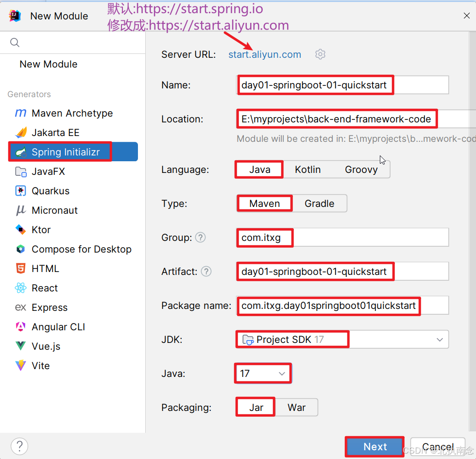This screenshot has height=459, width=476.
Task: Select the Micronaut generator label
Action: tap(54, 210)
